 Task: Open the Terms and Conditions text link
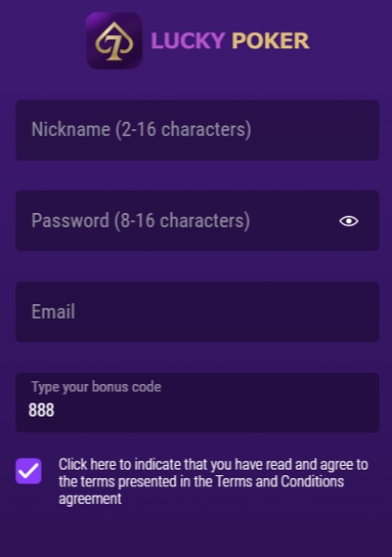pyautogui.click(x=280, y=482)
